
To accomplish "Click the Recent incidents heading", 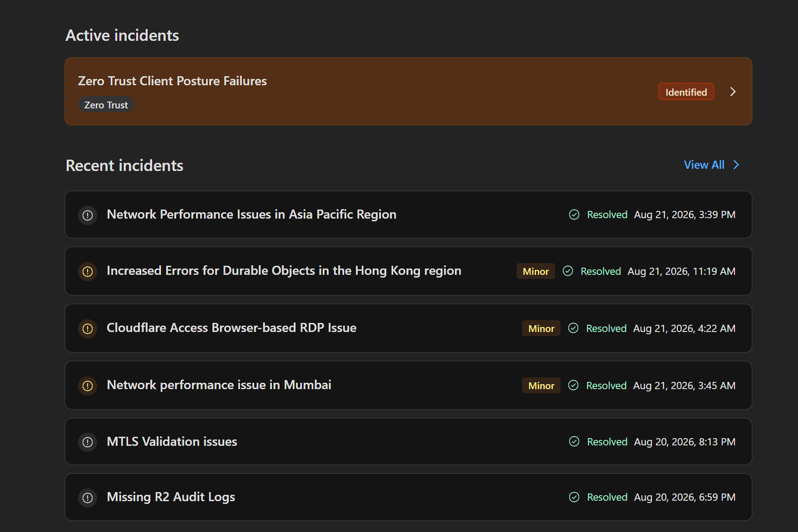I will (124, 166).
